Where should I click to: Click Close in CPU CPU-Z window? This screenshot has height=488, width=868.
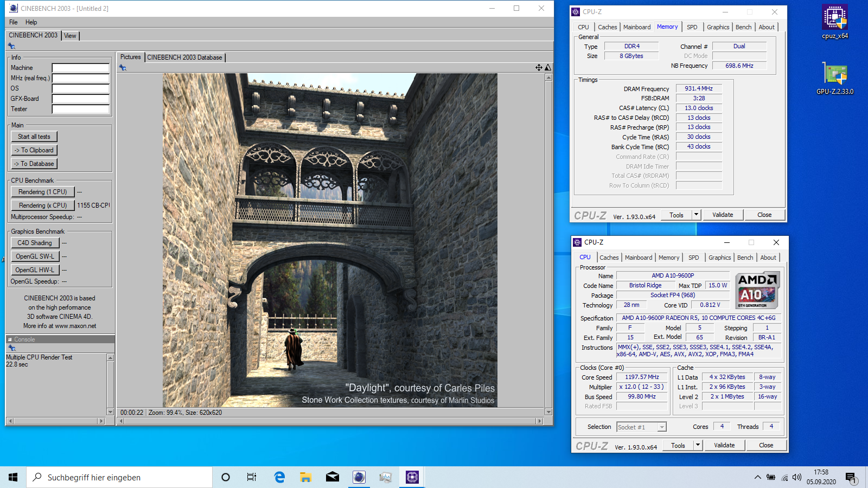pos(766,445)
